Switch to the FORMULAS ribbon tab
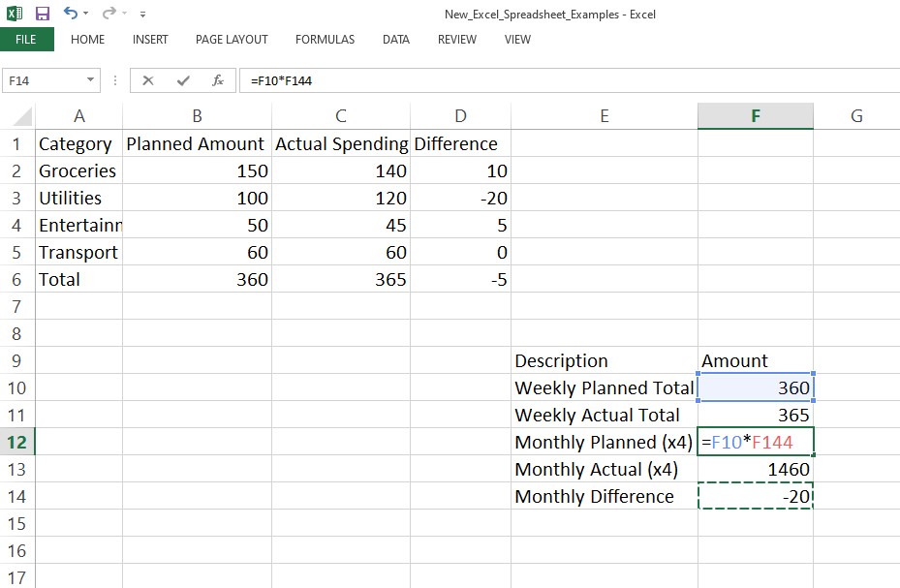900x588 pixels. [x=325, y=40]
